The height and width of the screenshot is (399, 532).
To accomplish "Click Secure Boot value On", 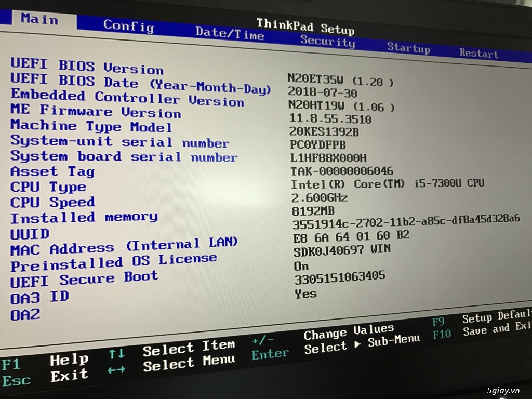I will point(301,267).
